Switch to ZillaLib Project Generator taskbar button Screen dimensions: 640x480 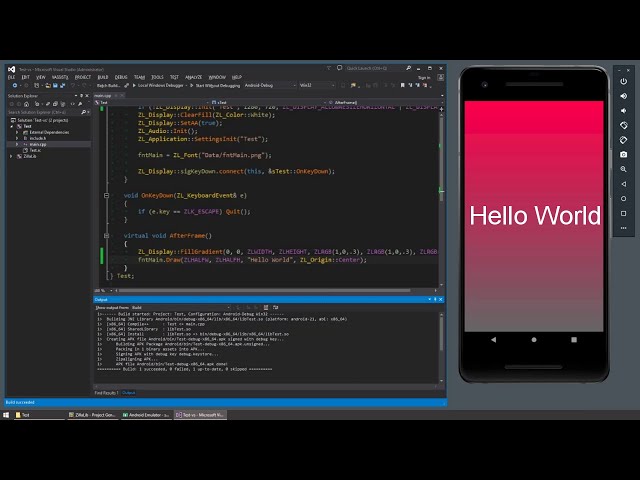pyautogui.click(x=92, y=415)
